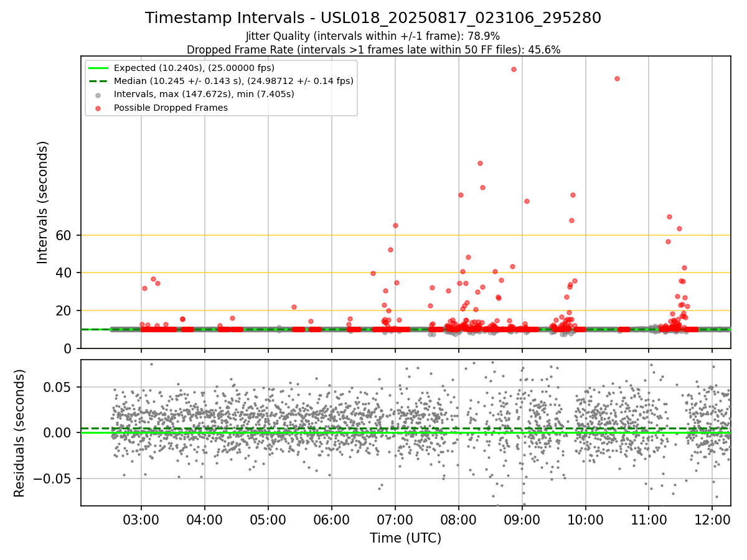Click the x-axis tick label '12:00'
Screen dimensions: 747x560
pyautogui.click(x=713, y=519)
